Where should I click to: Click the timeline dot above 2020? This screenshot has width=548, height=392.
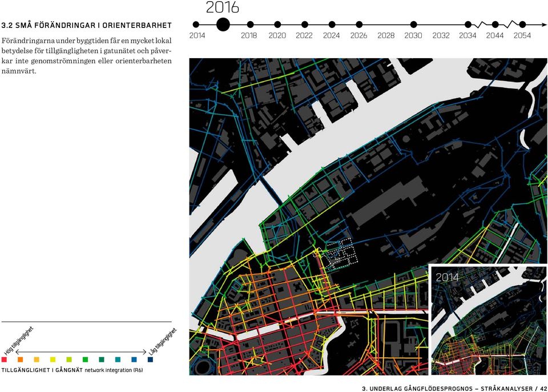(x=277, y=25)
